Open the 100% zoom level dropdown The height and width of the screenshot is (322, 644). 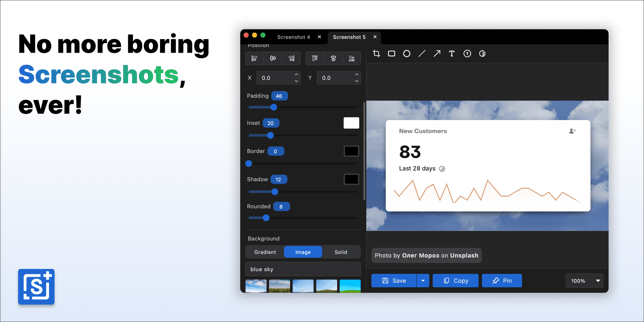coord(585,281)
